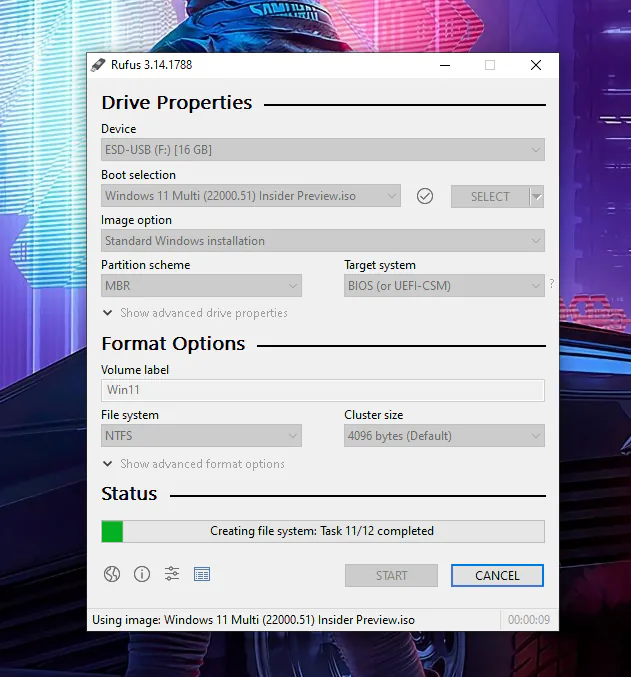This screenshot has width=631, height=677.
Task: Click the Volume label field Win11
Action: [323, 390]
